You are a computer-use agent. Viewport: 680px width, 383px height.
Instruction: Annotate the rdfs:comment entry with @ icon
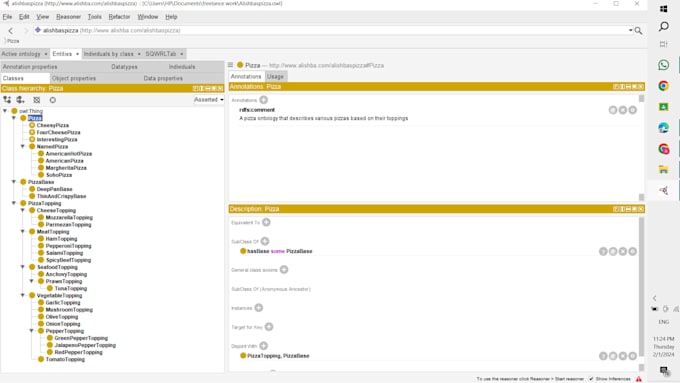[613, 110]
